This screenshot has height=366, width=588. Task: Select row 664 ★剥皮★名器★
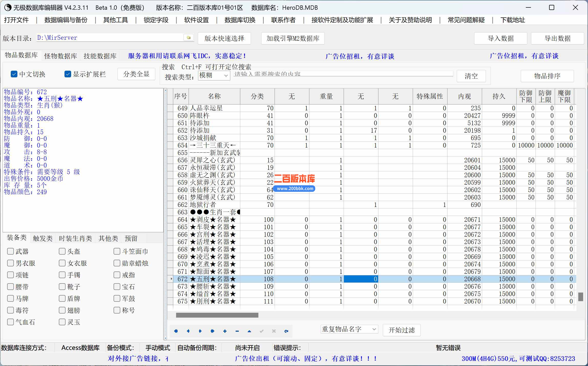click(x=372, y=219)
